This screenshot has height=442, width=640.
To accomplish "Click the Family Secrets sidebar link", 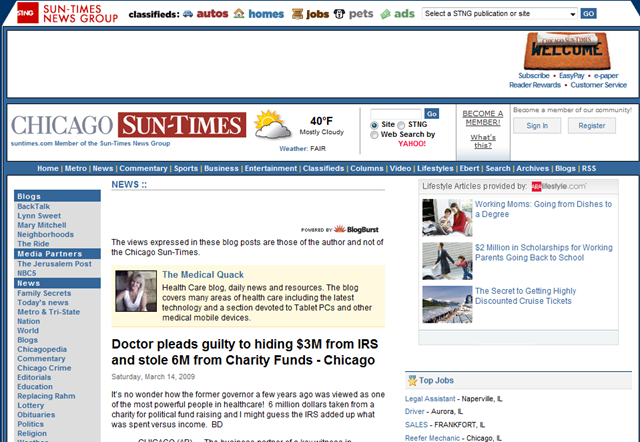I will [44, 293].
